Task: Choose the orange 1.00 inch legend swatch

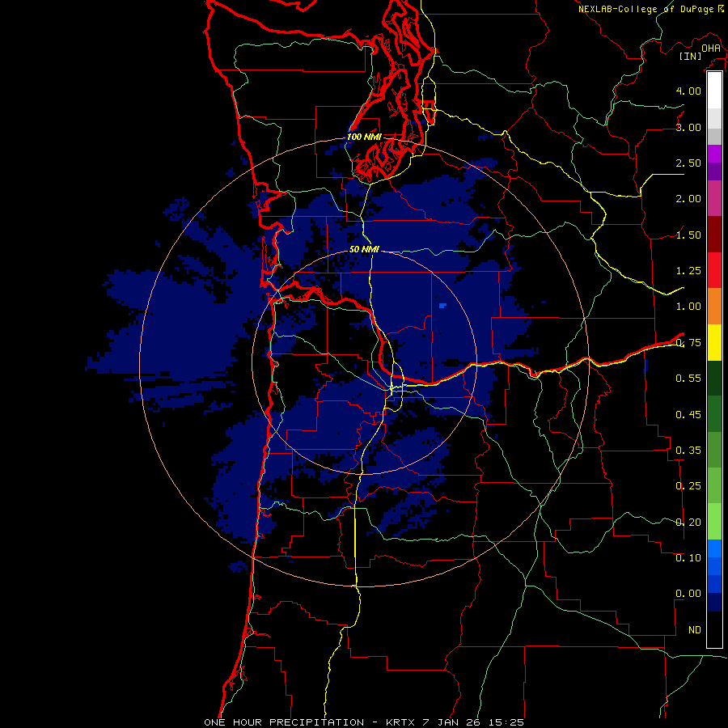Action: tap(714, 306)
